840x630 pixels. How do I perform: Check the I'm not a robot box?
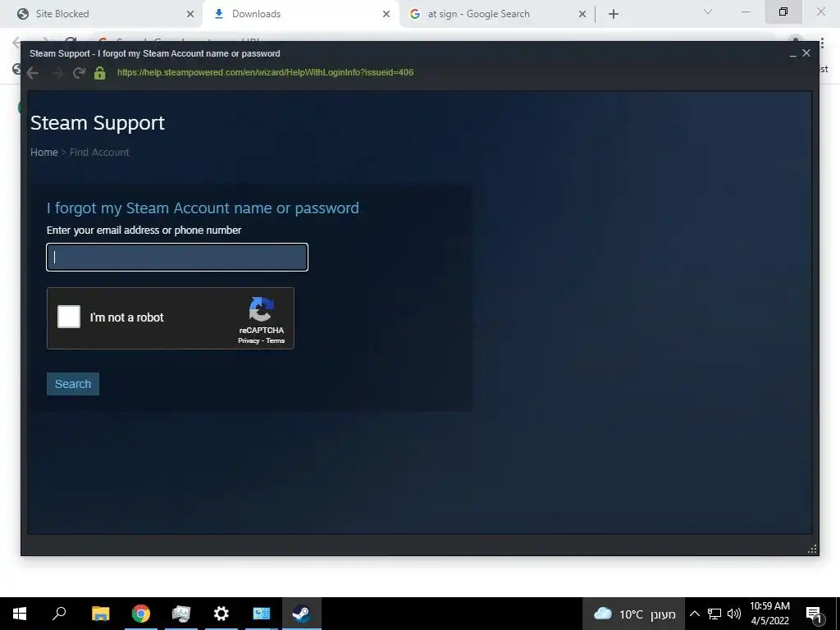click(x=69, y=317)
